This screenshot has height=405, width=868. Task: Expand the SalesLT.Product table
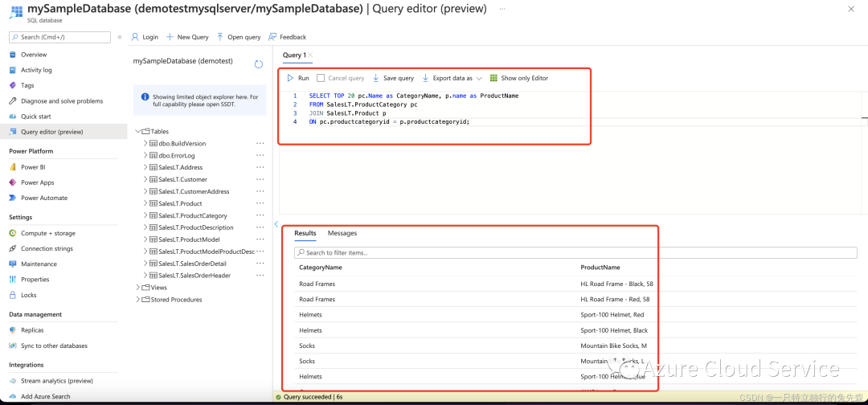[x=145, y=203]
